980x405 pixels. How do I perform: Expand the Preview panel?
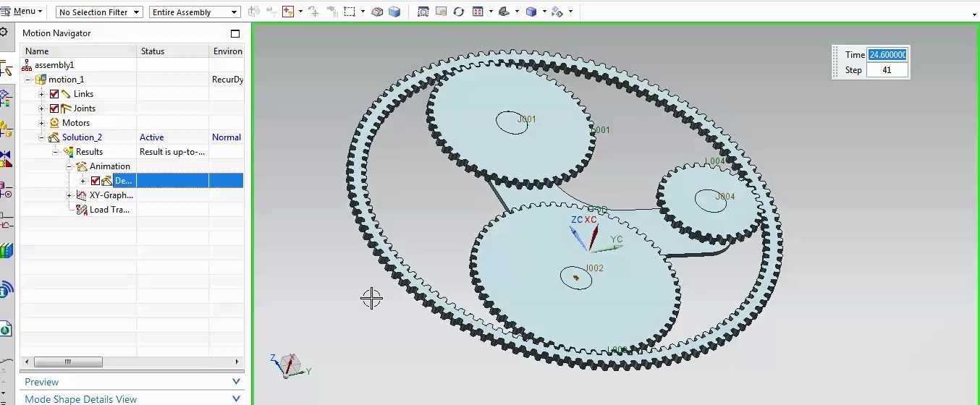(x=132, y=382)
